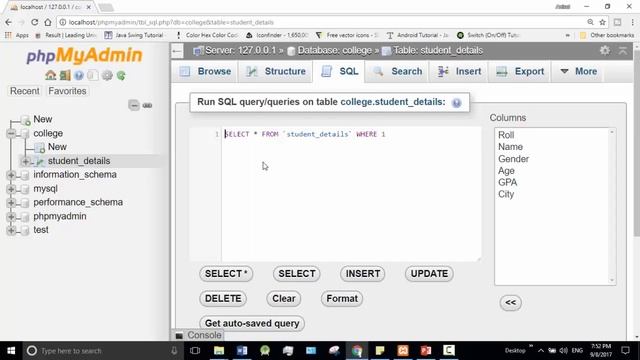Expand the phpmyadmin database node
Viewport: 640px width, 360px height.
[x=11, y=216]
